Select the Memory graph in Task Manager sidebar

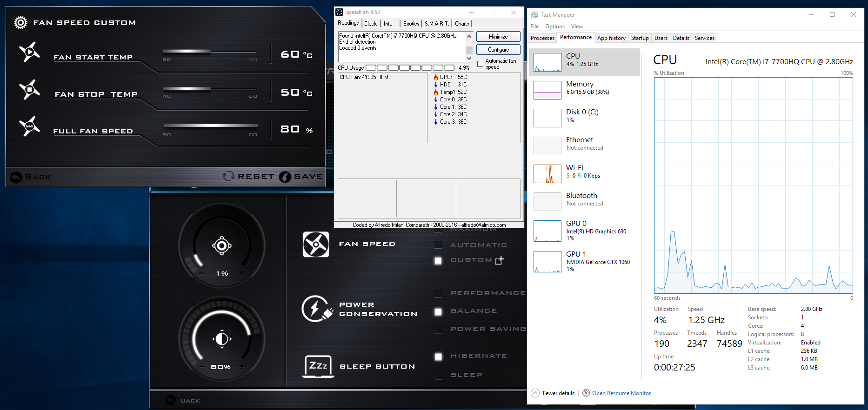click(547, 90)
